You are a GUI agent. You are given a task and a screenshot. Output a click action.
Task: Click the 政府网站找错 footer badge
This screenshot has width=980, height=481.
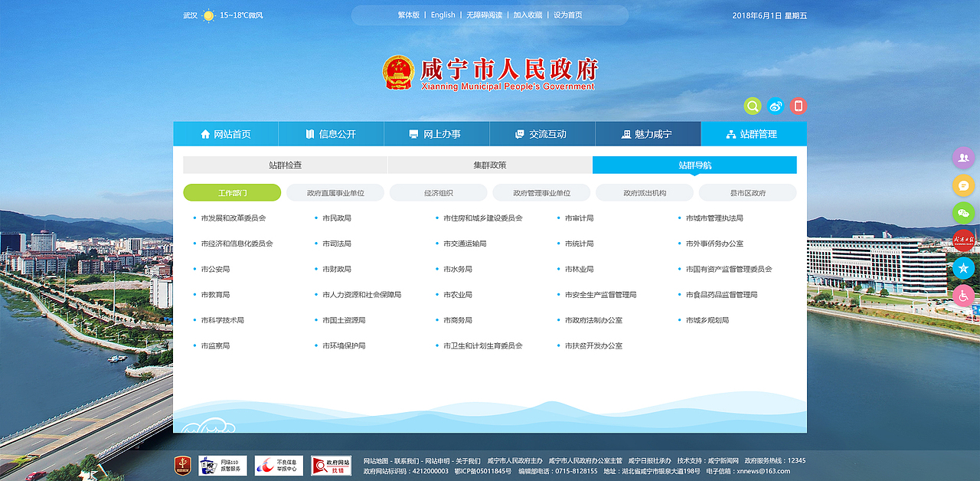coord(332,466)
